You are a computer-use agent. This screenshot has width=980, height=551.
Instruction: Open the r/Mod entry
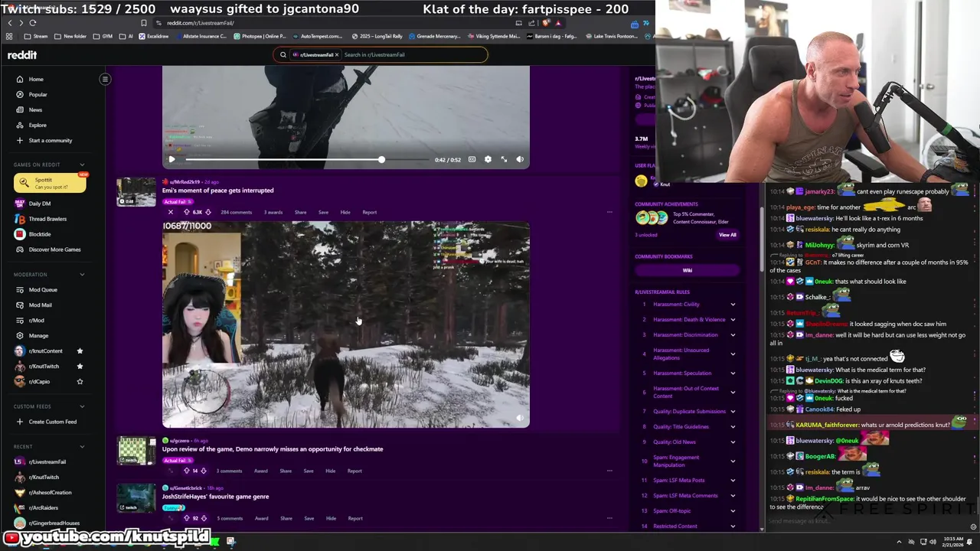click(x=37, y=321)
